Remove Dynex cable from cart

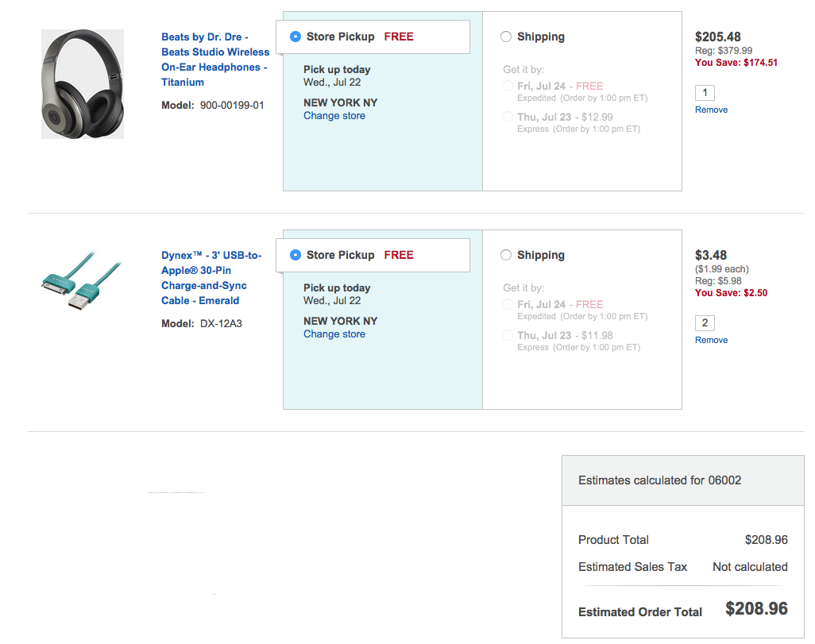pyautogui.click(x=711, y=340)
